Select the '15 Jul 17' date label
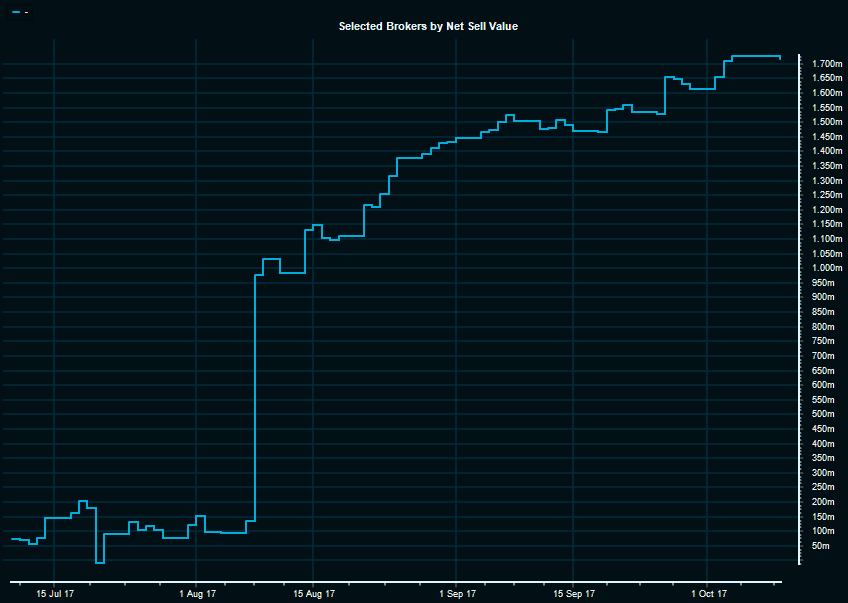The height and width of the screenshot is (603, 848). [x=54, y=594]
